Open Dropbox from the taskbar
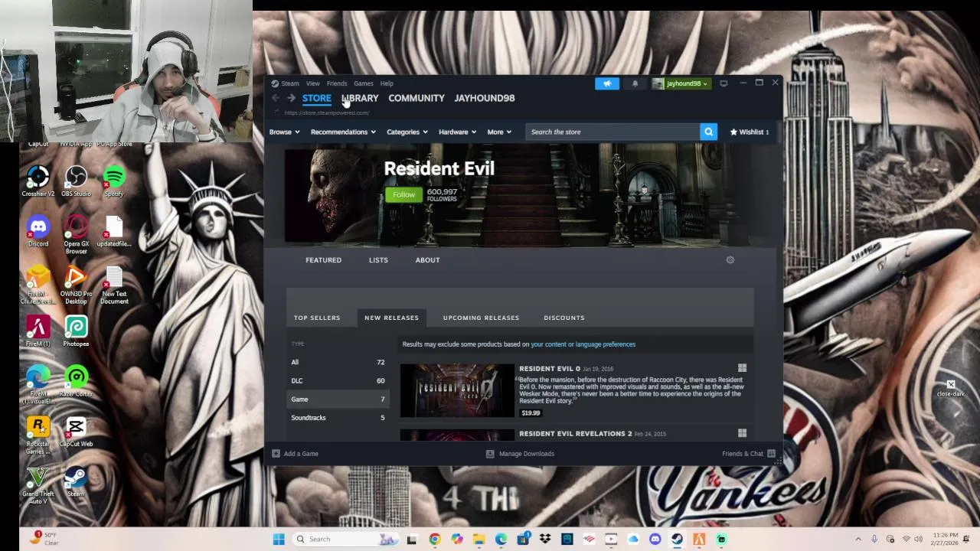Screen dimensions: 980x551 (x=544, y=539)
